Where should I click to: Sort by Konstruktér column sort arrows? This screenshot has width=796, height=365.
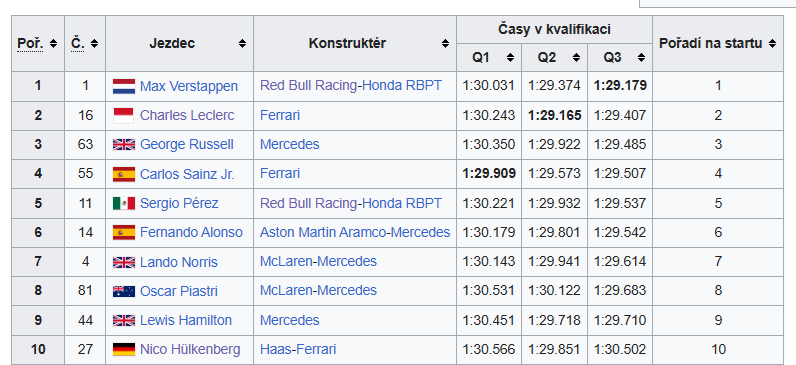(445, 44)
